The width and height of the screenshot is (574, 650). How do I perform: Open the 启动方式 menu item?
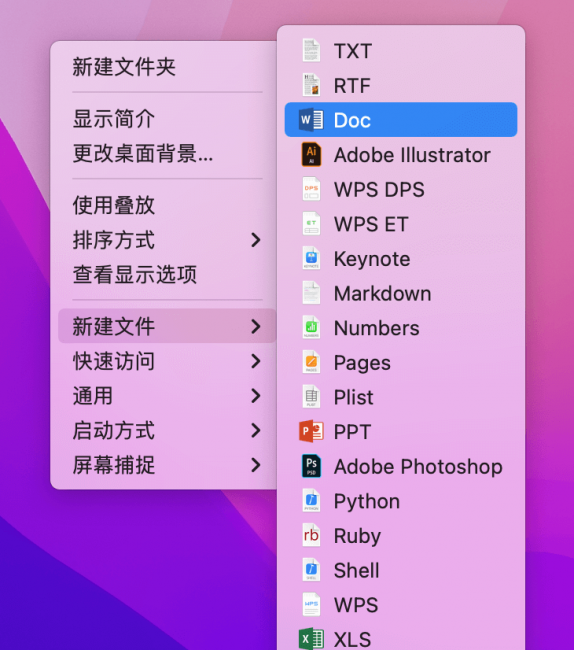click(167, 430)
